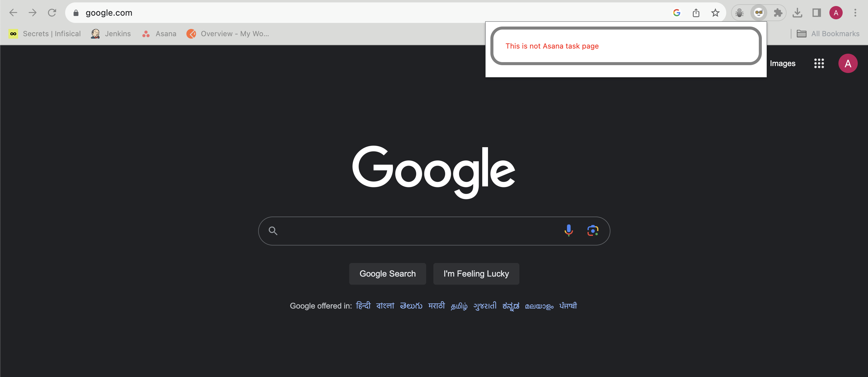868x377 pixels.
Task: Bookmark this page with the star icon
Action: (715, 13)
